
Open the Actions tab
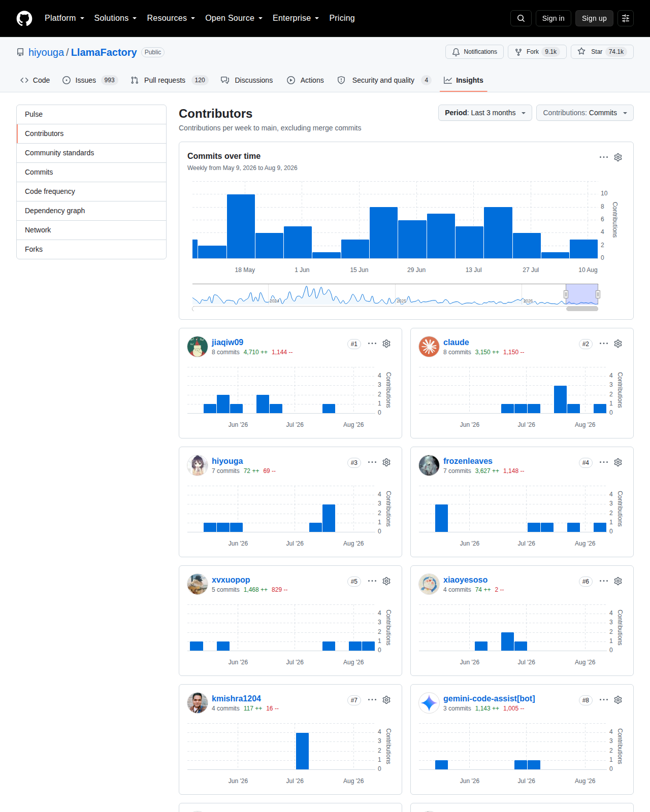(305, 80)
